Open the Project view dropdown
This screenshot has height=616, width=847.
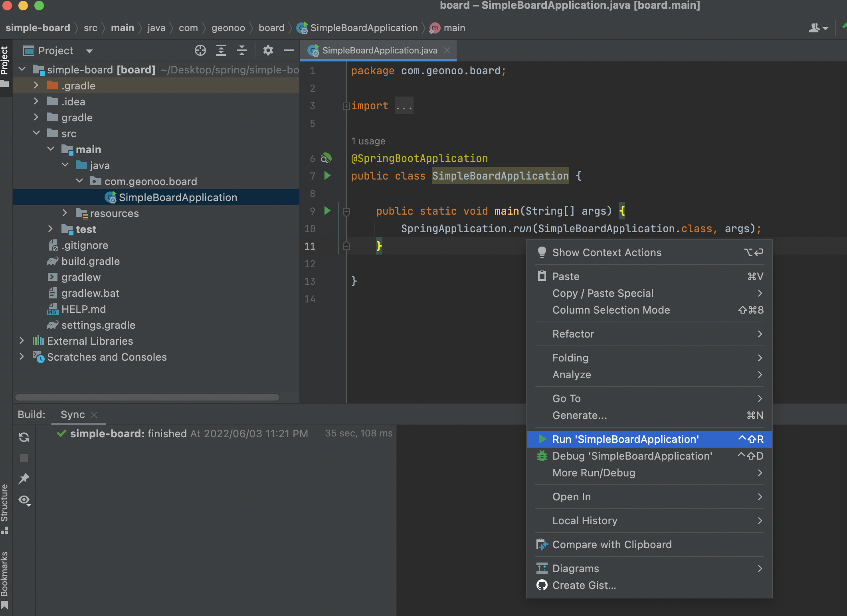tap(89, 51)
